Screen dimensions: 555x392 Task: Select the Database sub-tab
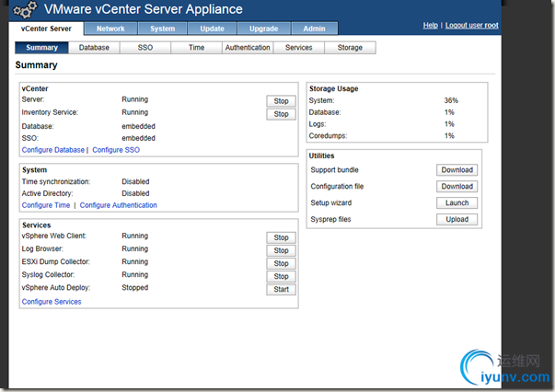coord(94,47)
